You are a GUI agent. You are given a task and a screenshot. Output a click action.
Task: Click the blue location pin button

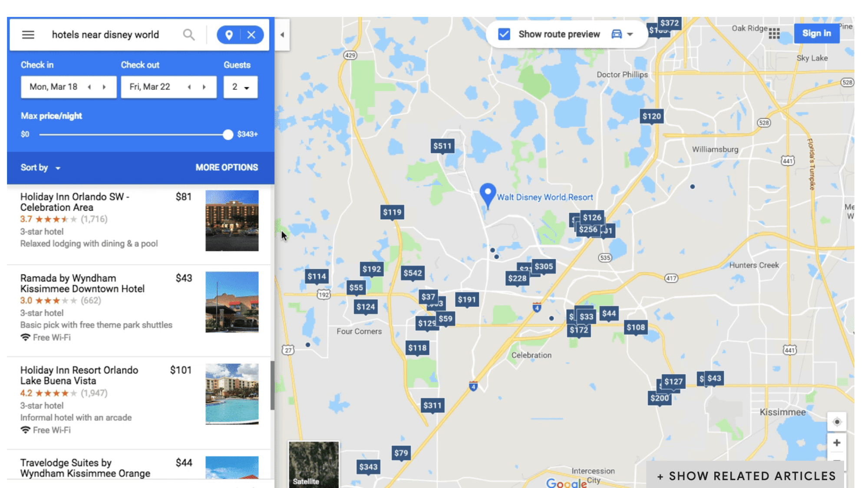coord(229,35)
